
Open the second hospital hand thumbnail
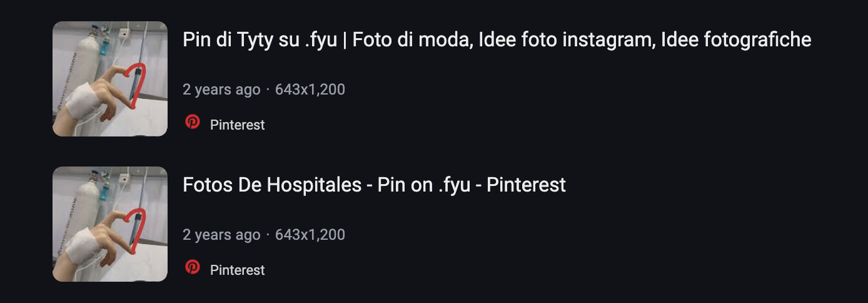click(x=110, y=224)
